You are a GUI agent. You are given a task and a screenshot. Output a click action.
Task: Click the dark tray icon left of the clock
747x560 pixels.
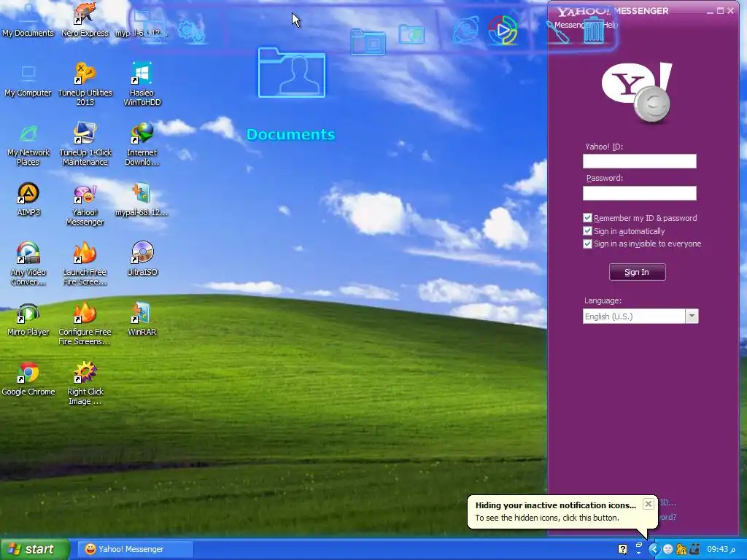[694, 550]
